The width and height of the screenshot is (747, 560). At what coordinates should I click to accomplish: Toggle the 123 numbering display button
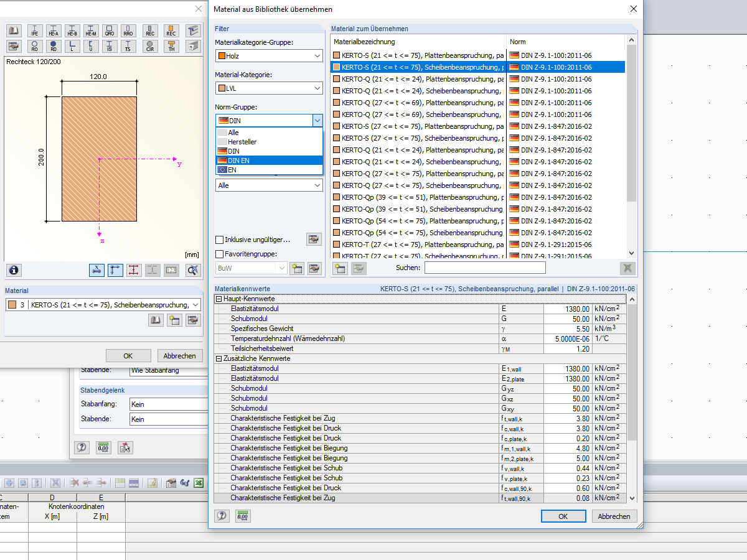171,270
